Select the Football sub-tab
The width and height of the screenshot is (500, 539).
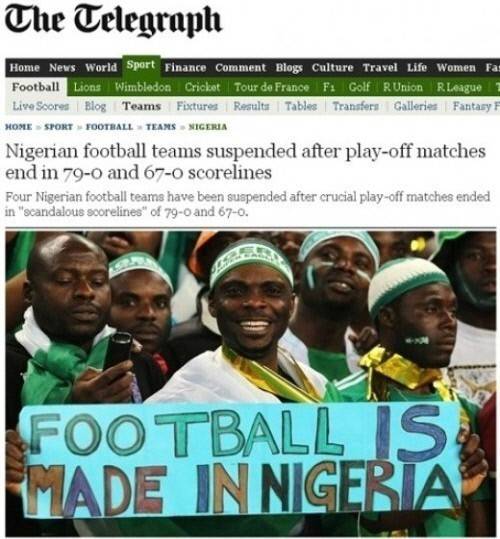pyautogui.click(x=36, y=87)
